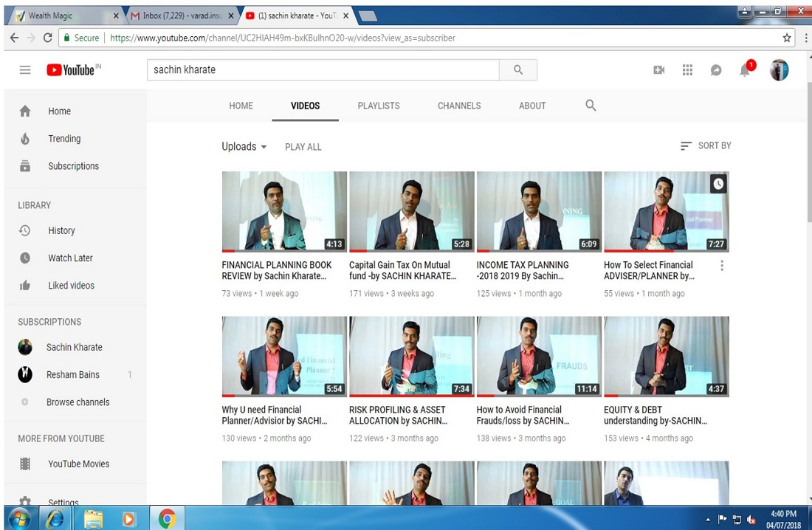
Task: Open the notifications bell
Action: coord(746,69)
